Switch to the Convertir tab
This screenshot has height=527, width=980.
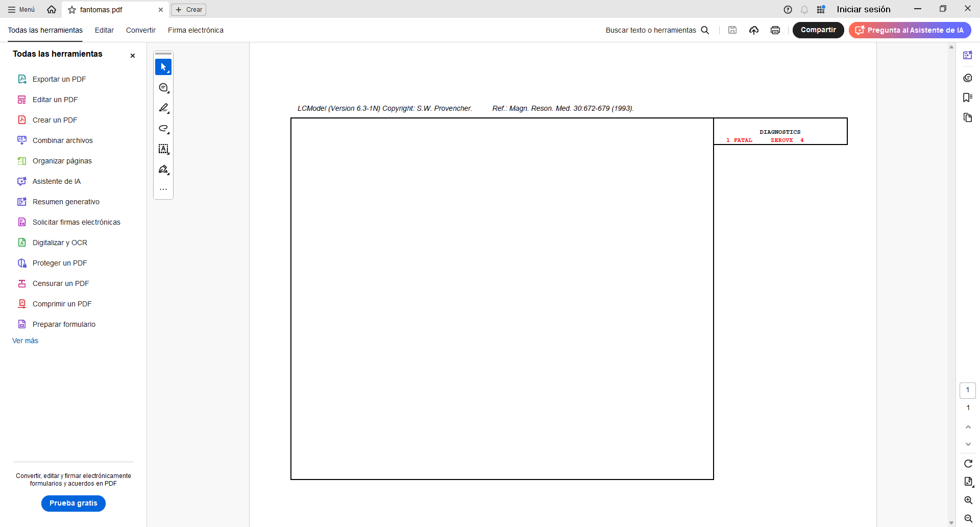[x=140, y=30]
